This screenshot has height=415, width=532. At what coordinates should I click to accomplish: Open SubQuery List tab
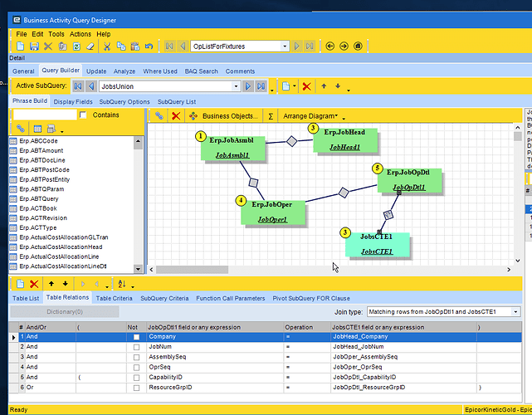177,102
